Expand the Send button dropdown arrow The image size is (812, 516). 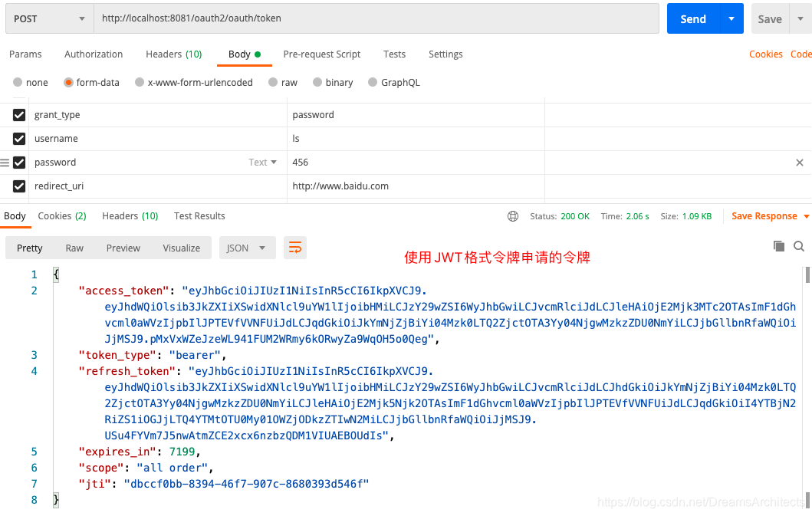point(731,18)
